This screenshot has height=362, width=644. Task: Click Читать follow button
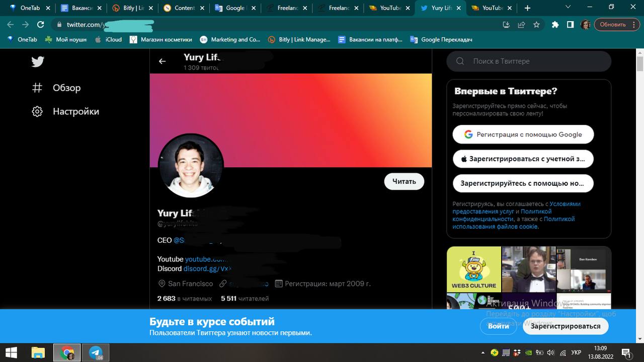[404, 181]
